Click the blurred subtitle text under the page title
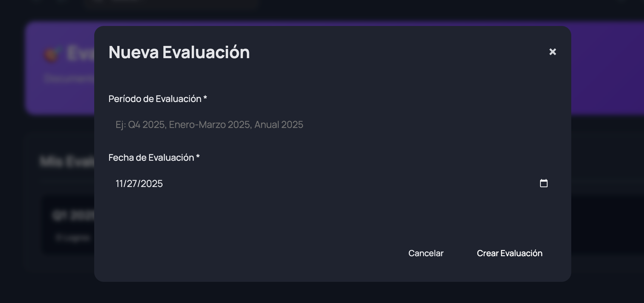The width and height of the screenshot is (644, 303). click(69, 78)
